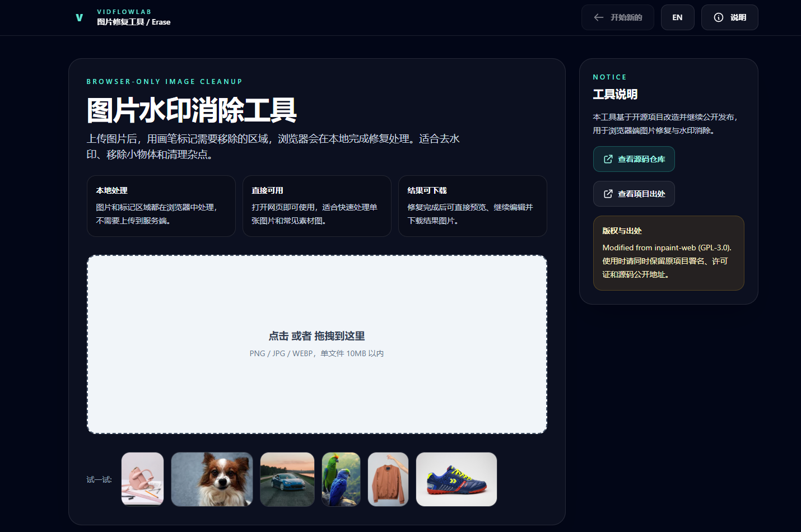This screenshot has width=801, height=532.
Task: Open the 查看源码仓库 link
Action: 634,159
